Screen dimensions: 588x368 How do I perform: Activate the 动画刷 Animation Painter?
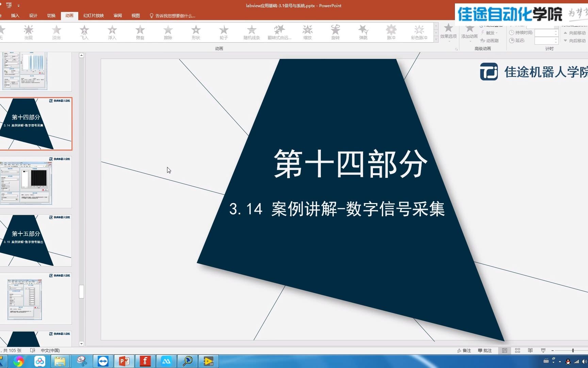coord(491,41)
